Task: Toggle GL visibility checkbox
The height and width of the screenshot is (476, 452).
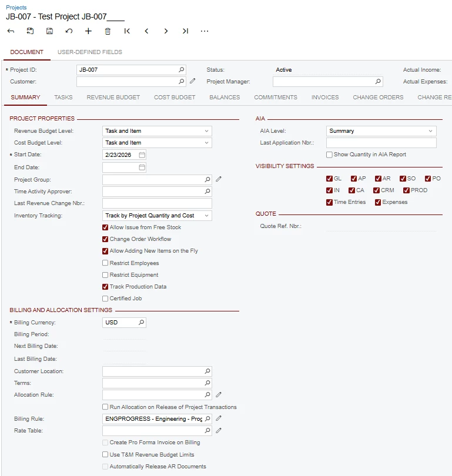Action: click(329, 179)
